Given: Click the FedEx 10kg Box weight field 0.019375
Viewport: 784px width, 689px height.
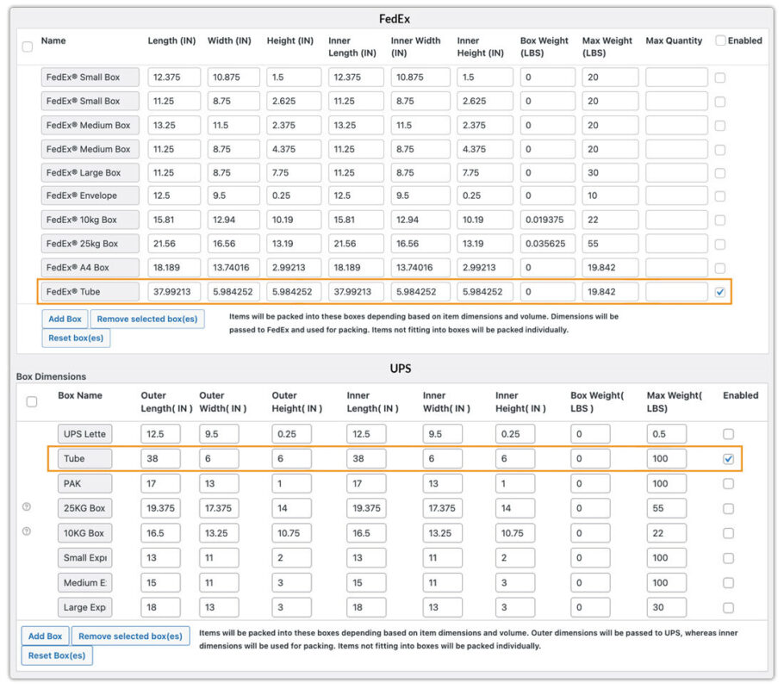Looking at the screenshot, I should pyautogui.click(x=547, y=220).
